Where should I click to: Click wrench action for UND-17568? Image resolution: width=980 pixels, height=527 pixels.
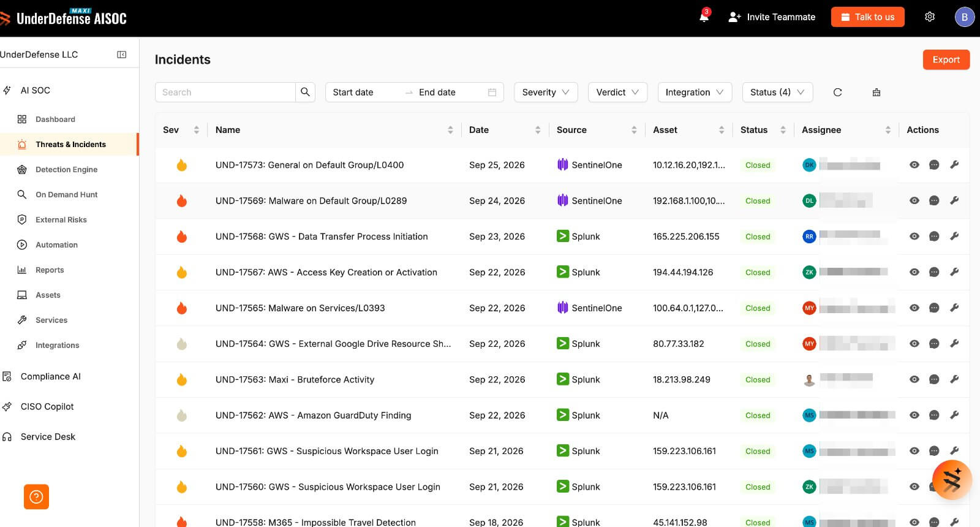[954, 236]
